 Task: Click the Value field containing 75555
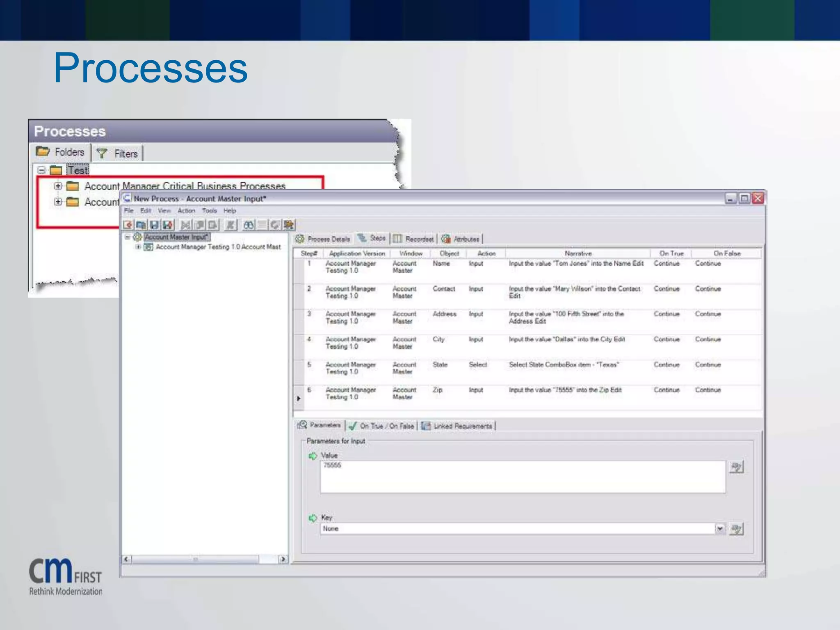(x=523, y=477)
